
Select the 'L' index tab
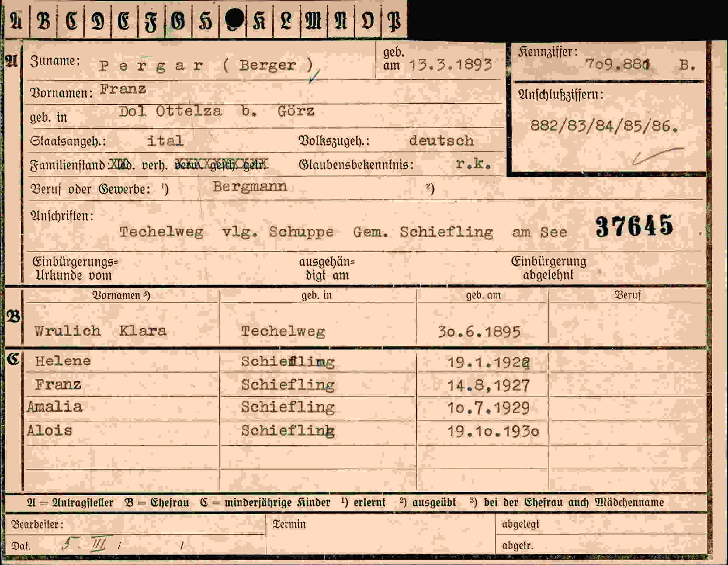click(x=286, y=21)
